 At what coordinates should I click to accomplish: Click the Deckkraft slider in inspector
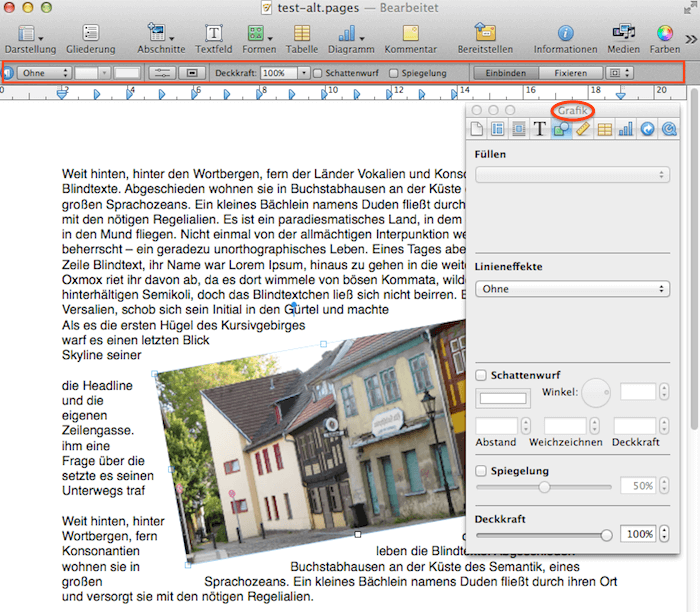click(545, 535)
